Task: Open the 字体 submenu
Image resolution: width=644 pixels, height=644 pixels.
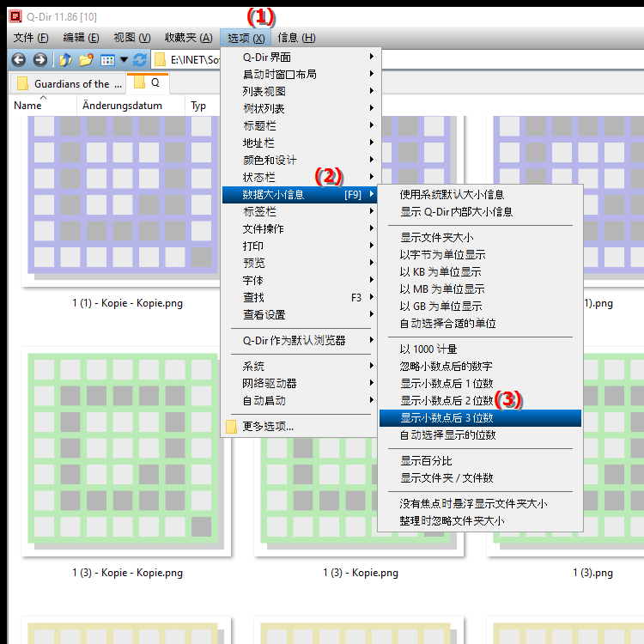Action: pos(301,281)
